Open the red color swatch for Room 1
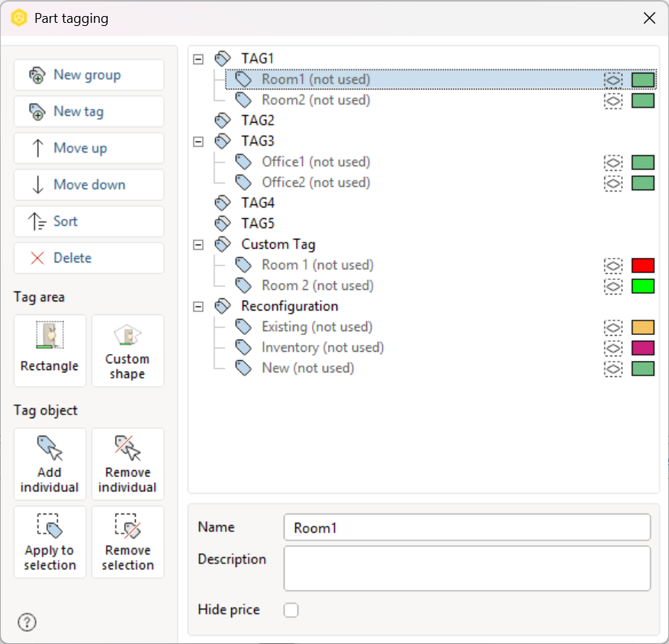 click(x=643, y=266)
